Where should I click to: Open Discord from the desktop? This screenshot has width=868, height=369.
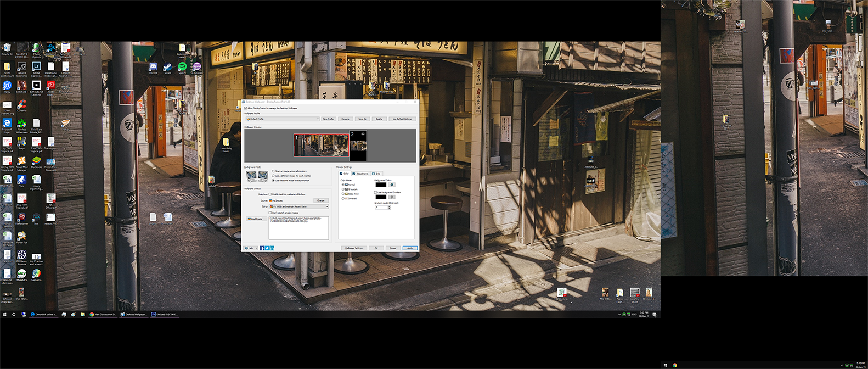point(153,67)
